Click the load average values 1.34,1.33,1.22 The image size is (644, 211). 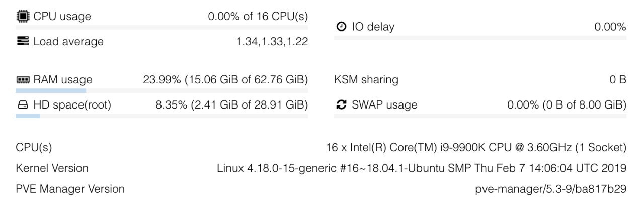click(x=272, y=41)
